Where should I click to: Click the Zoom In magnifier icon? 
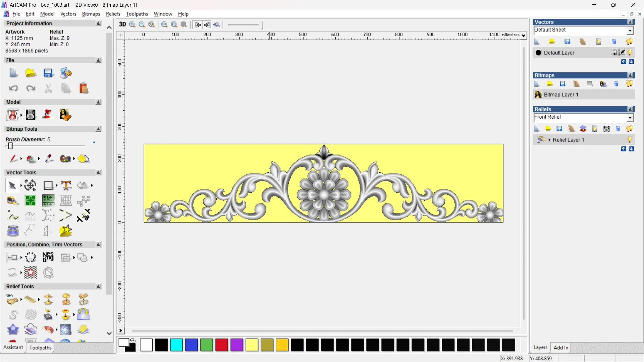[x=132, y=24]
